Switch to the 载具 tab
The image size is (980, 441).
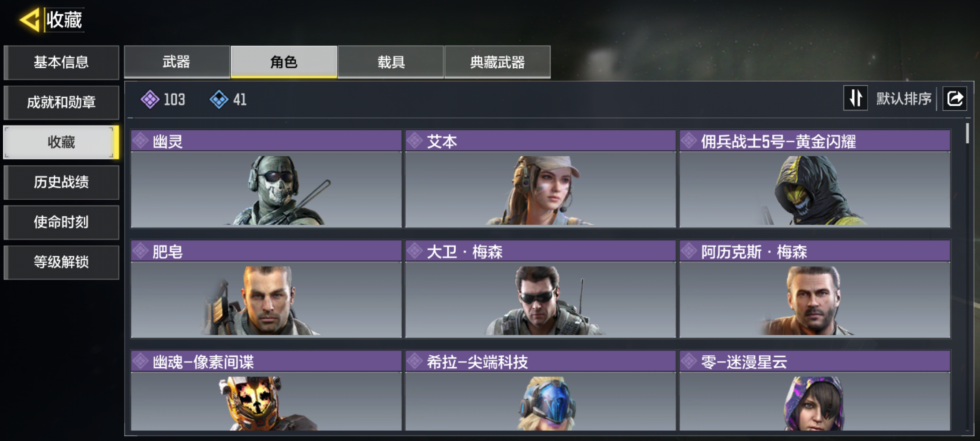[391, 62]
